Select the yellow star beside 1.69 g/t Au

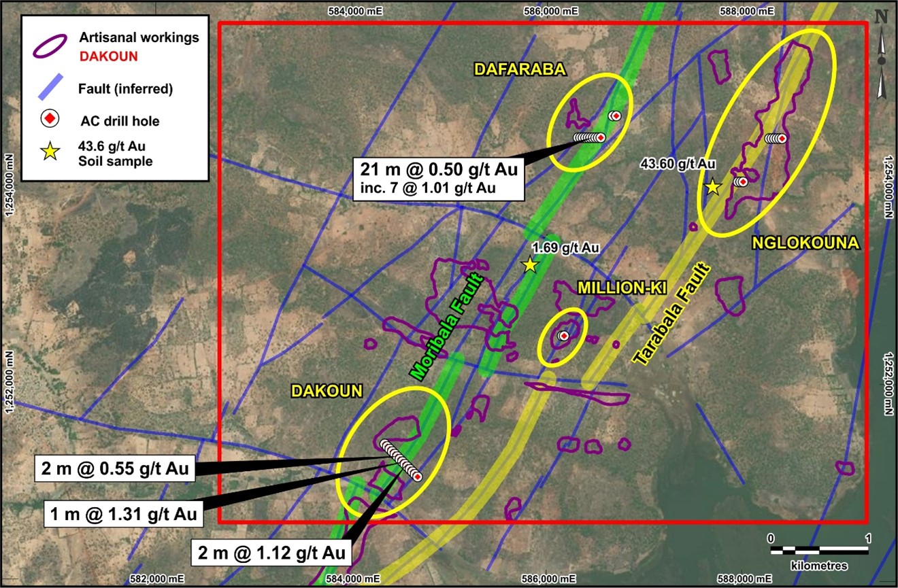(530, 264)
